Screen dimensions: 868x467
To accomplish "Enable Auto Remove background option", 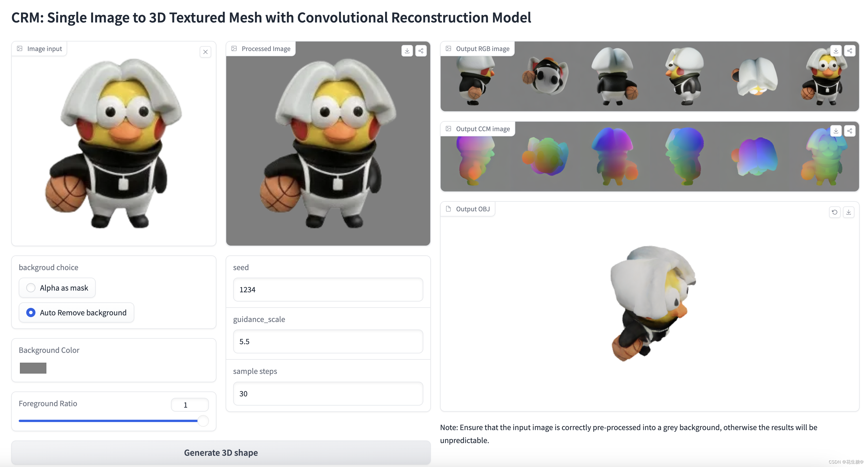I will (31, 312).
